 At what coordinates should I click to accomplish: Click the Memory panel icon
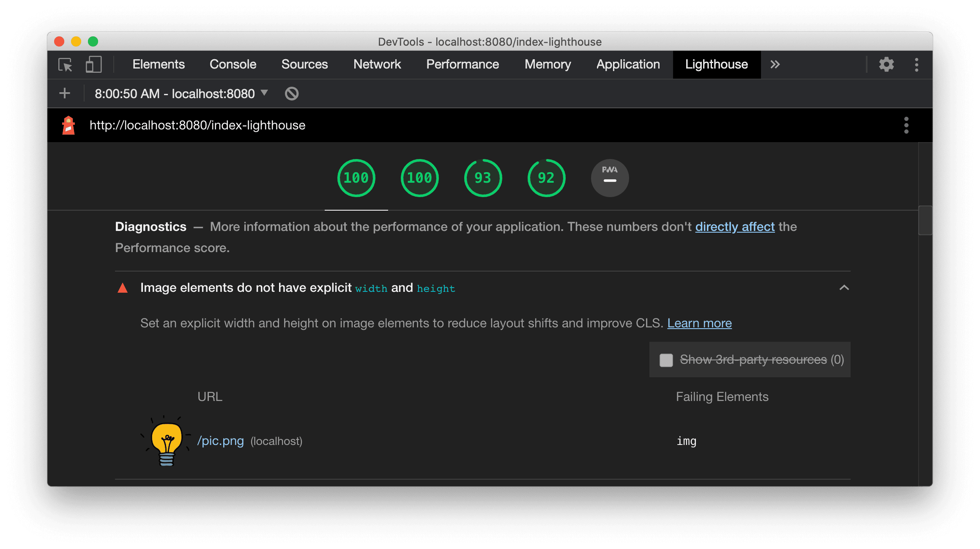click(547, 64)
